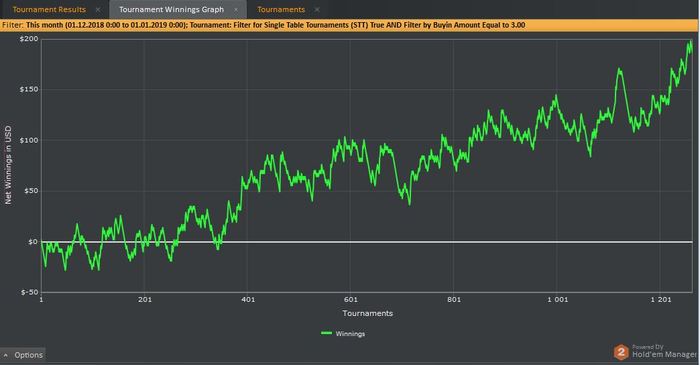Open the Tournaments tab

[281, 9]
